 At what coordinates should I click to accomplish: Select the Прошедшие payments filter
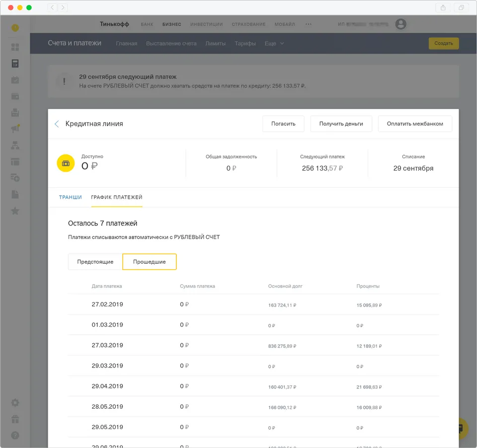pos(150,262)
